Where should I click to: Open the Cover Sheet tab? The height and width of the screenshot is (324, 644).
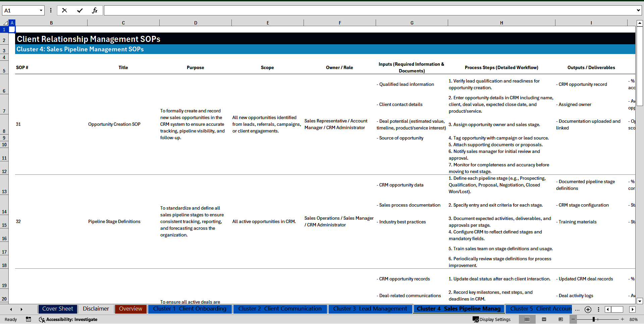tap(57, 309)
